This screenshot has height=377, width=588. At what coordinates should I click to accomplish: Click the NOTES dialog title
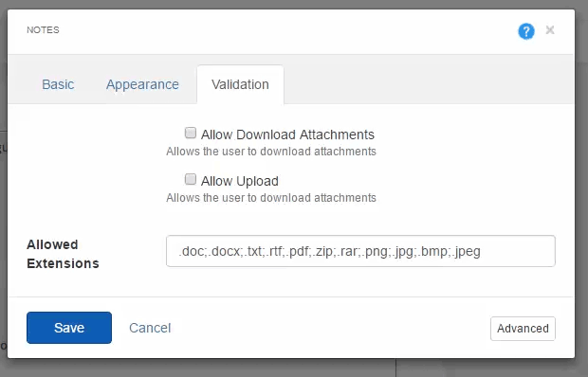tap(43, 30)
